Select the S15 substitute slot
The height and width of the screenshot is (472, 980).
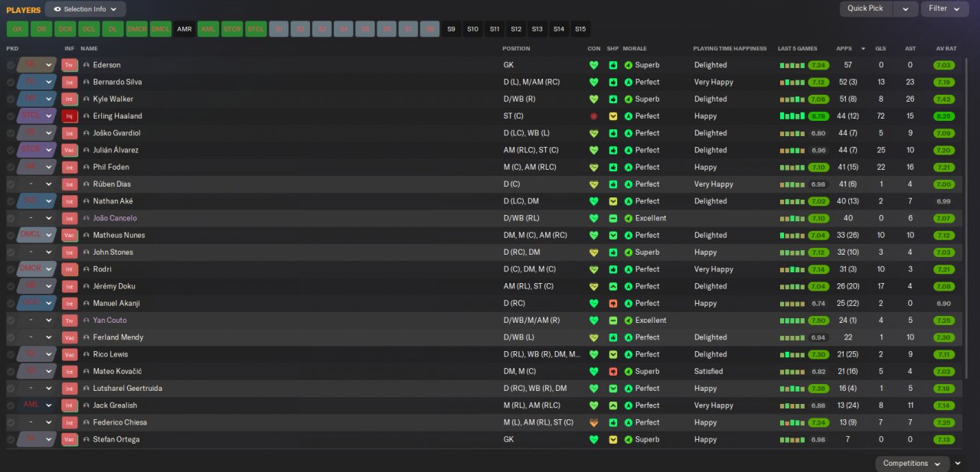(580, 29)
